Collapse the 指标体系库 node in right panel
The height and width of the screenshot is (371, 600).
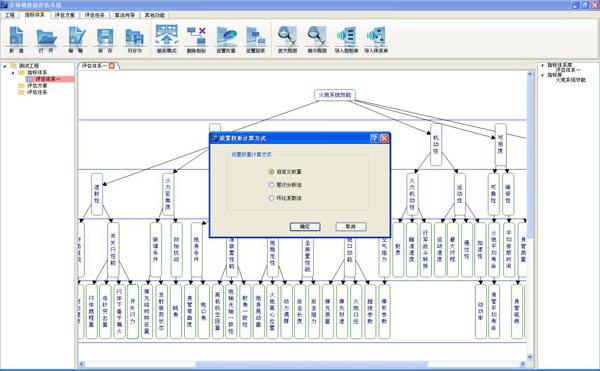tap(543, 65)
